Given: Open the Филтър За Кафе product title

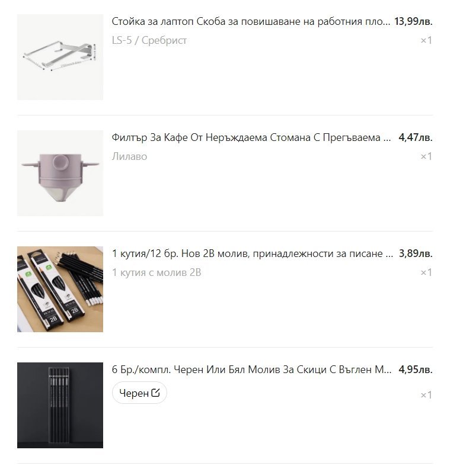Looking at the screenshot, I should pos(251,137).
